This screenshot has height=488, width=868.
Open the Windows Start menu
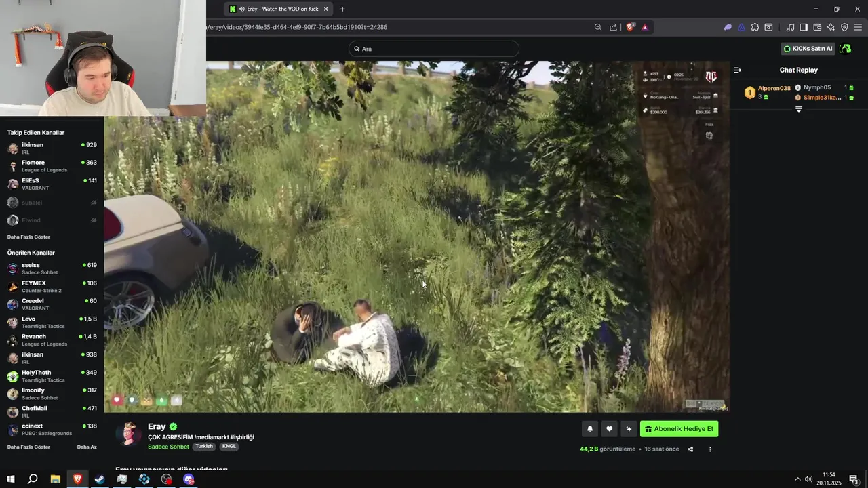coord(11,479)
